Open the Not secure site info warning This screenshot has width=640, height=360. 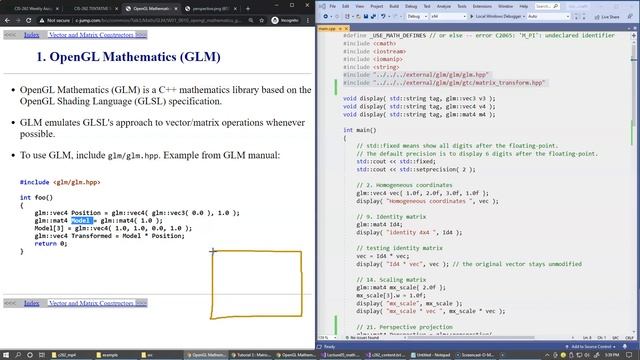click(54, 20)
